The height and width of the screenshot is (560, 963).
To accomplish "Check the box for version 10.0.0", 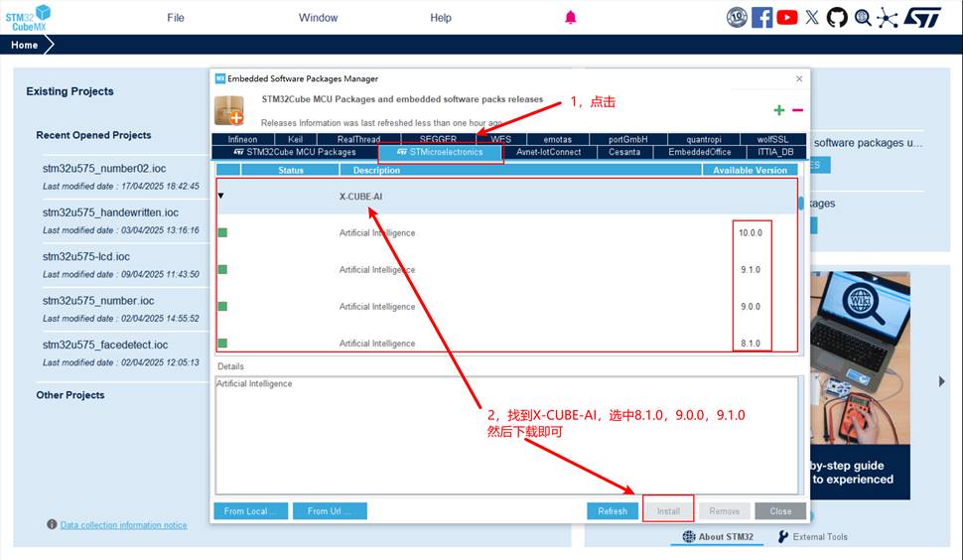I will (x=222, y=232).
